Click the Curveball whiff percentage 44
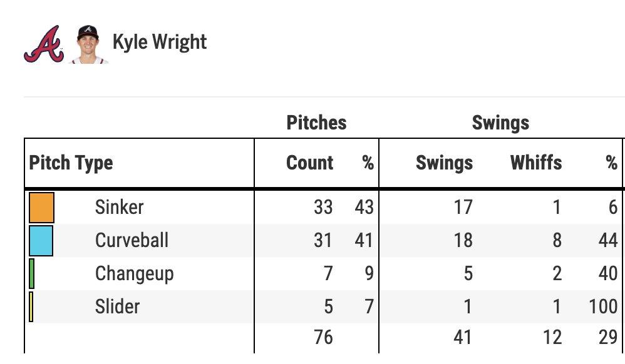Viewport: 625px width, 364px height. 607,240
